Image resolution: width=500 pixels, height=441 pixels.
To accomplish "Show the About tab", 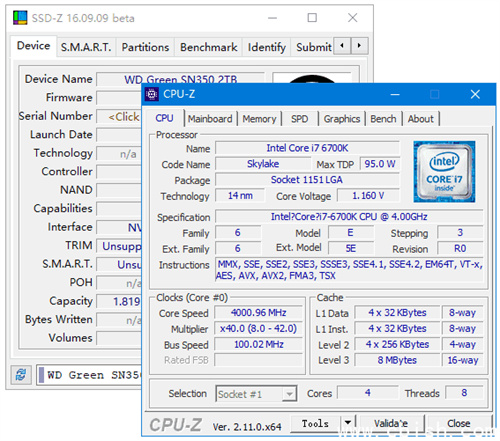I will pyautogui.click(x=421, y=119).
